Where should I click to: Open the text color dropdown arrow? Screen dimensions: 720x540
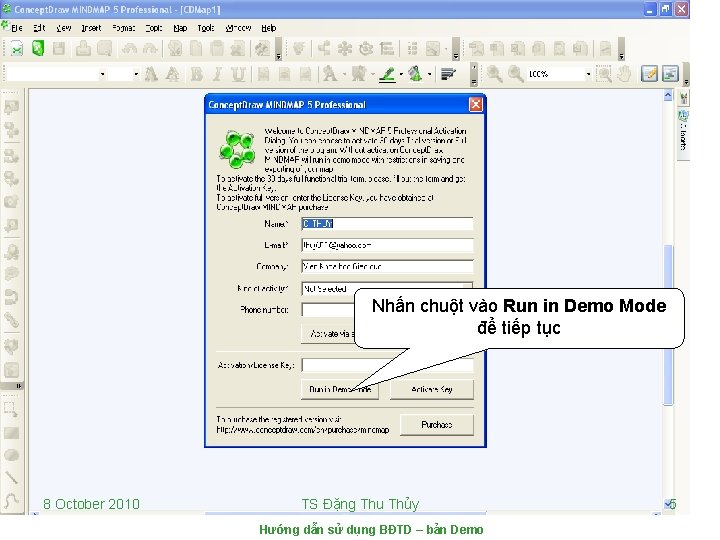[344, 74]
